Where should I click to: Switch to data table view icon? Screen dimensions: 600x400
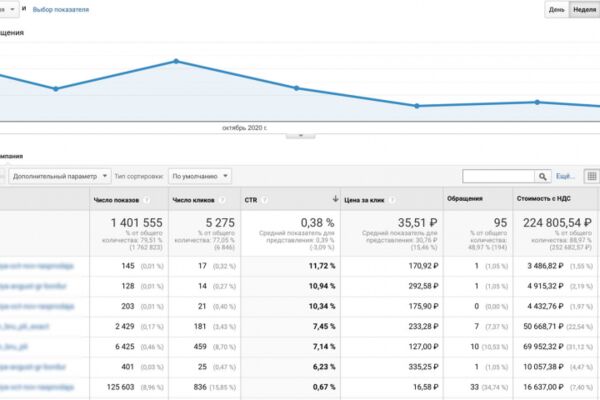[x=592, y=176]
